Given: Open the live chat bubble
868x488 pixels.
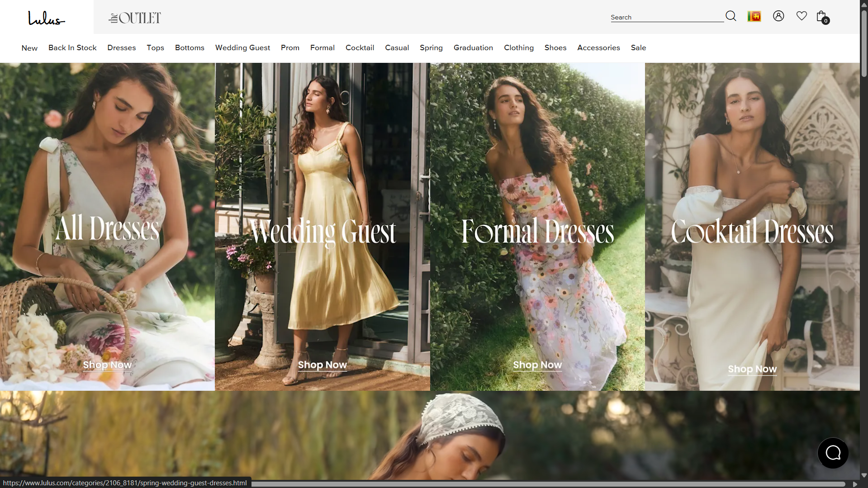Looking at the screenshot, I should [833, 453].
